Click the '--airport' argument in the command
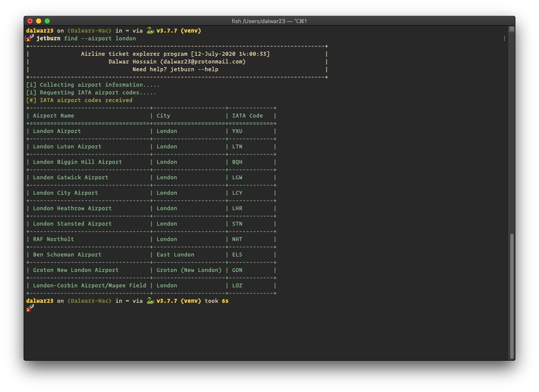 [97, 38]
